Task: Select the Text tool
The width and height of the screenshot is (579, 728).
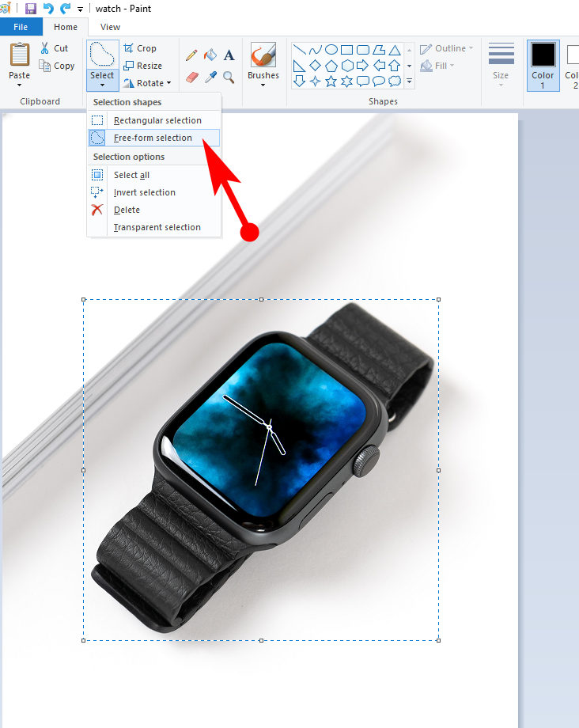Action: 229,55
